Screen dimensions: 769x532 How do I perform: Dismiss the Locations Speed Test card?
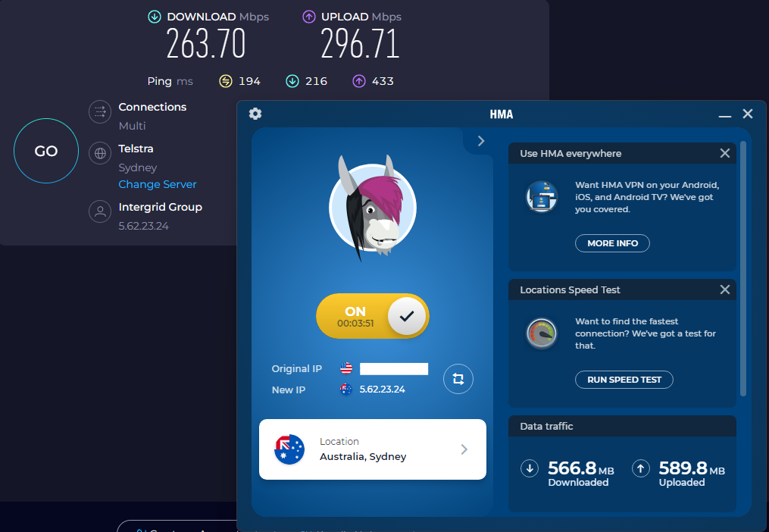point(725,289)
